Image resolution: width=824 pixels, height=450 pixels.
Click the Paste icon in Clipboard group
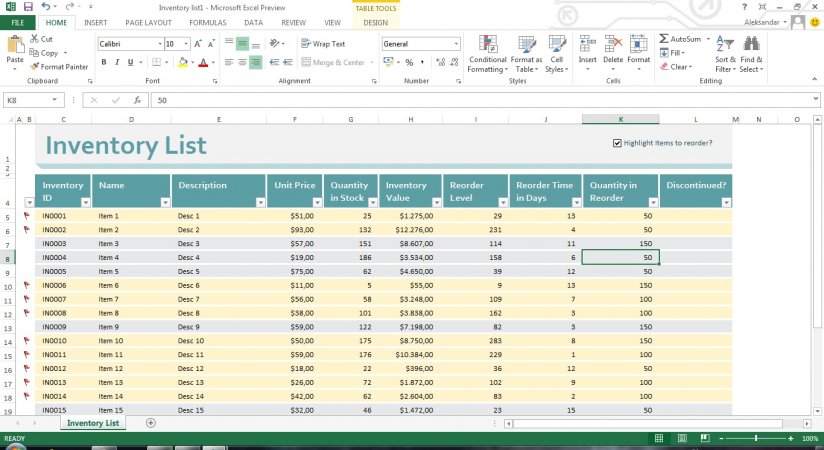tap(15, 45)
